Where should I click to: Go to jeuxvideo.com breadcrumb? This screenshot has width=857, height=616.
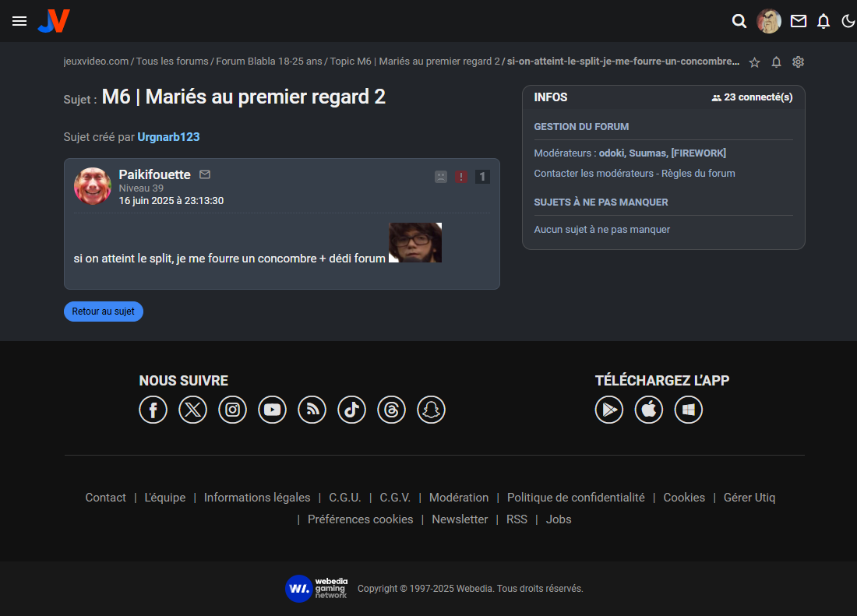(96, 62)
